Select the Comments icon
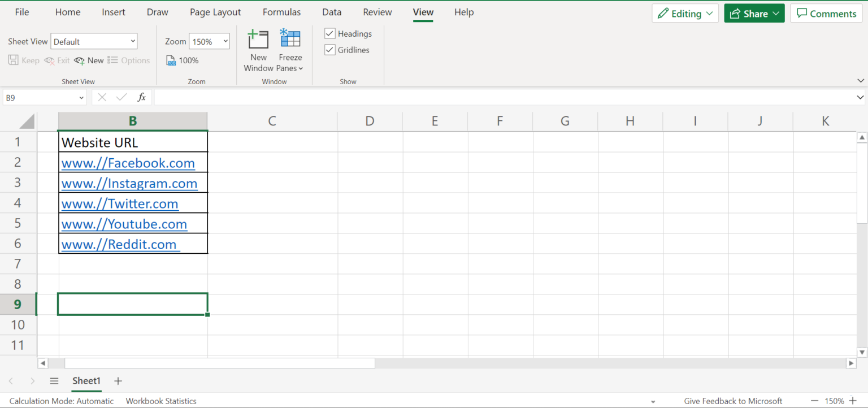868x408 pixels. (826, 13)
